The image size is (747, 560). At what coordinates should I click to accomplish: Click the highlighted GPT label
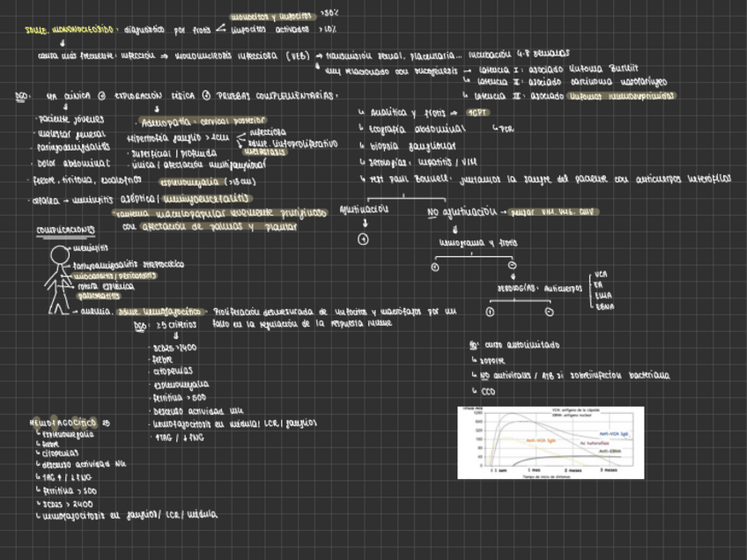coord(477,113)
